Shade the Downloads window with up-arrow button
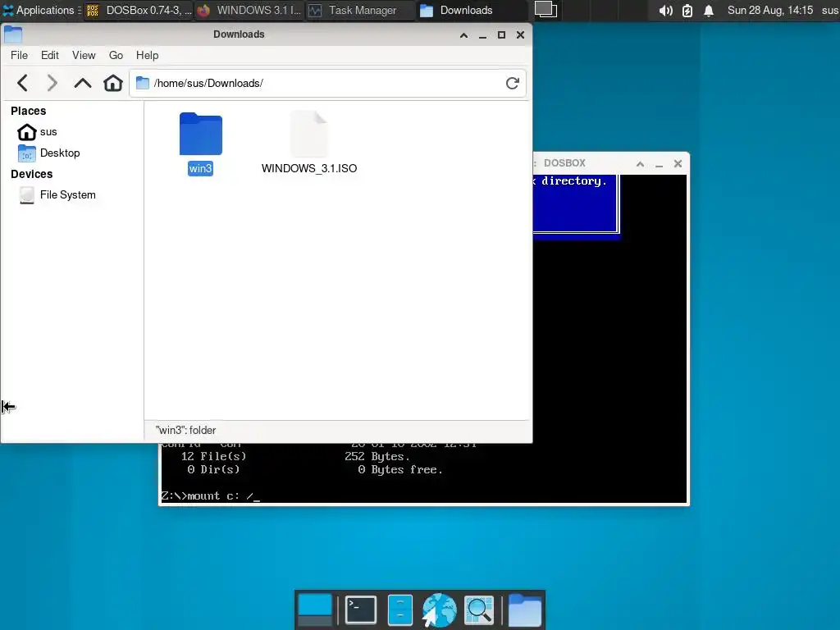The height and width of the screenshot is (630, 840). 464,34
